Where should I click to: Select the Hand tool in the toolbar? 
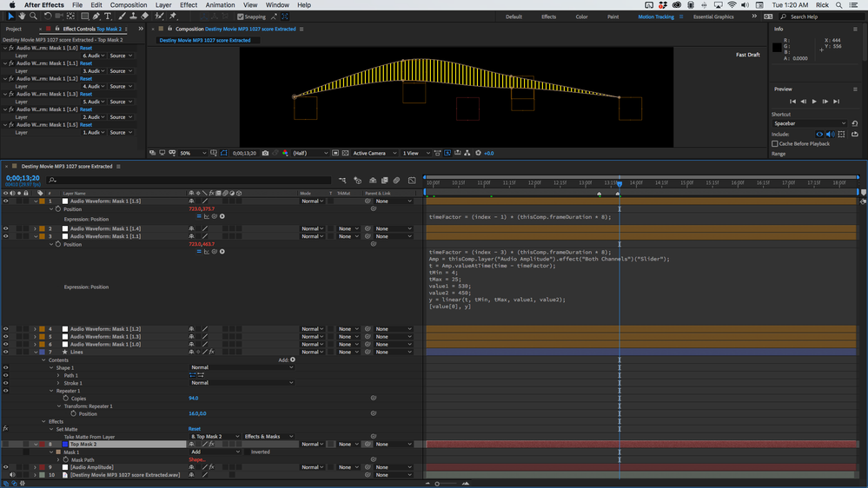23,16
